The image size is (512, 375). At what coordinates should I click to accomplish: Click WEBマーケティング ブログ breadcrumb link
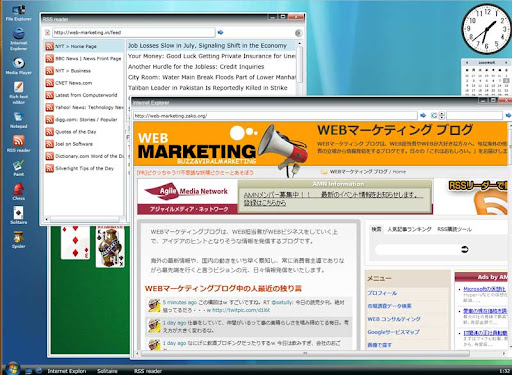tap(359, 172)
